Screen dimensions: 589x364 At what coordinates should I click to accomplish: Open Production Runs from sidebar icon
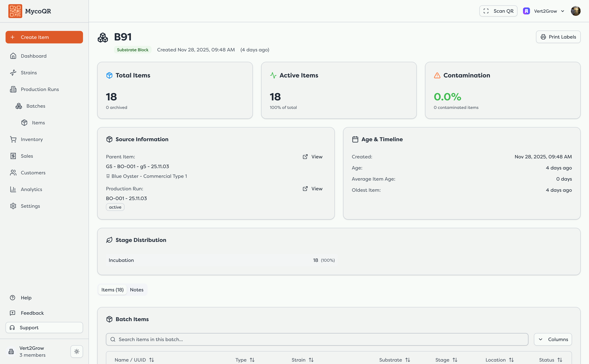point(13,89)
